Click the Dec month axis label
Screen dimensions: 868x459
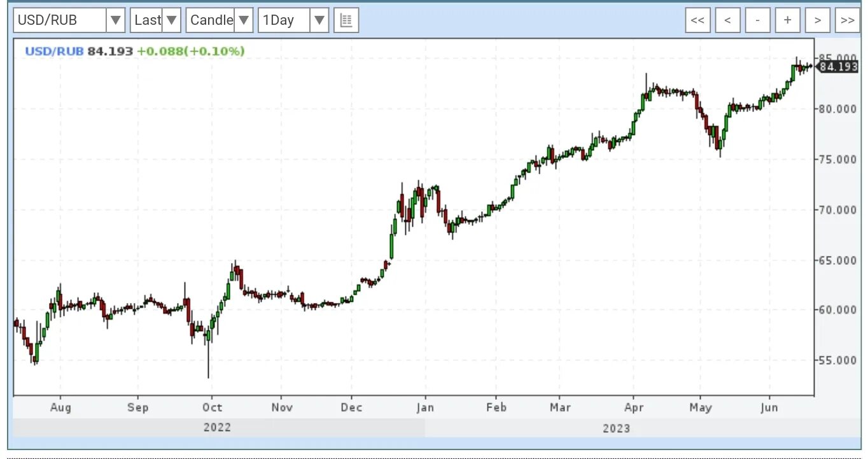351,407
